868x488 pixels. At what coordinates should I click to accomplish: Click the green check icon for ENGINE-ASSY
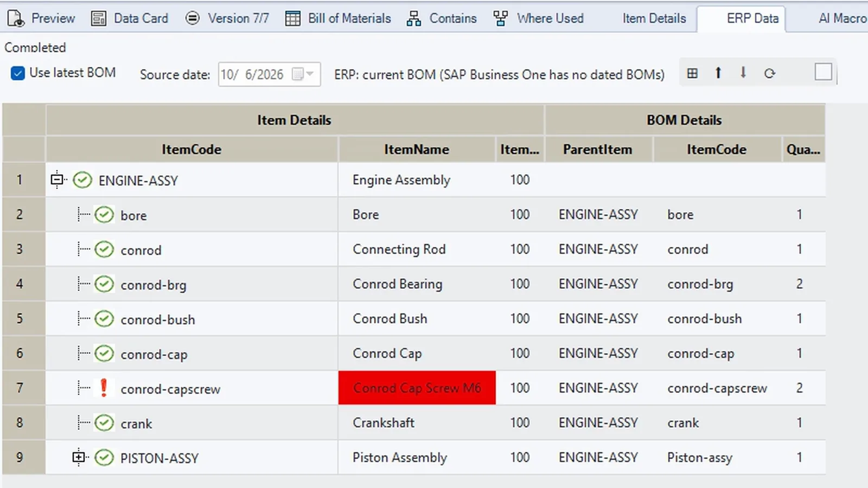pos(82,179)
